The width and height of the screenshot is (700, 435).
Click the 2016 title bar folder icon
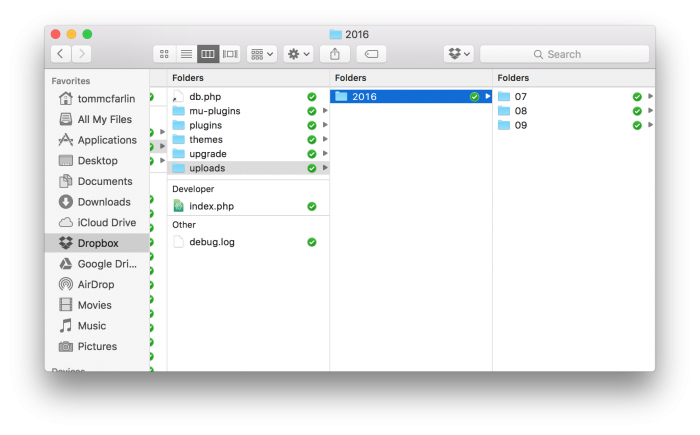point(336,34)
